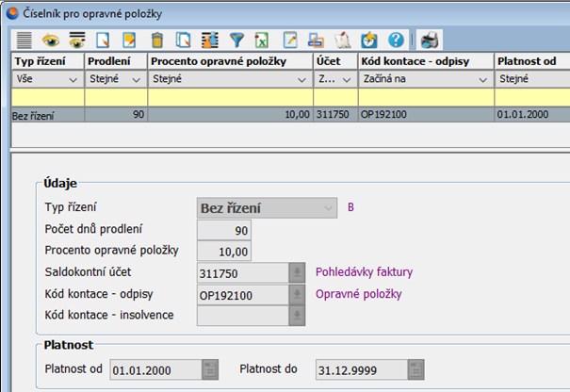Viewport: 570px width, 392px height.
Task: Click the list lines icon in toolbar
Action: (23, 40)
